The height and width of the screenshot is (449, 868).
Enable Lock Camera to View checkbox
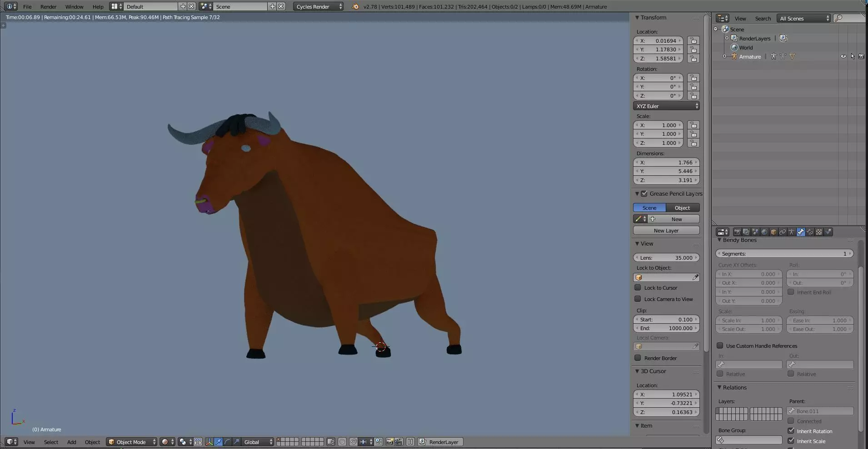click(638, 299)
